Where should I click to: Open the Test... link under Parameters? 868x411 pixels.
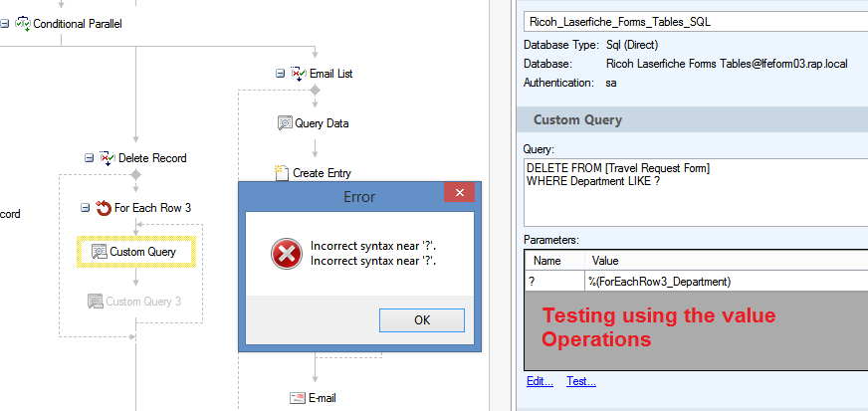[581, 381]
